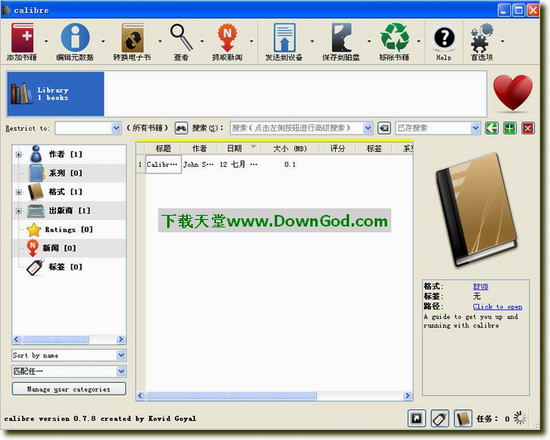Open advanced search binoculars button
The image size is (550, 440).
point(181,128)
